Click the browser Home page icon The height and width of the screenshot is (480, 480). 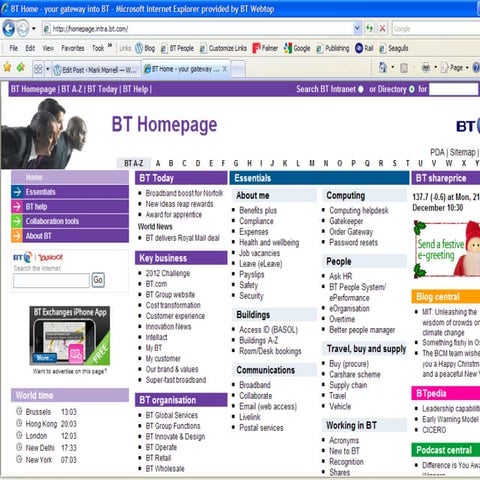click(383, 68)
